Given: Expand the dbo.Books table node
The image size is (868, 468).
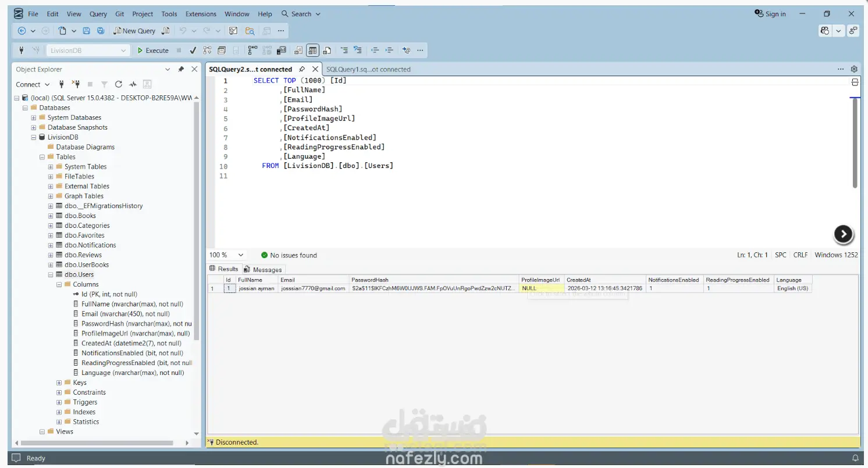Looking at the screenshot, I should pos(50,216).
